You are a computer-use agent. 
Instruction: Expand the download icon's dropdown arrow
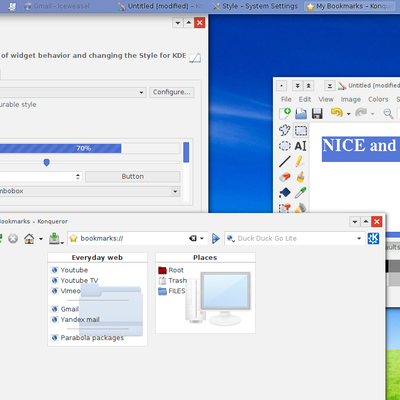point(62,242)
